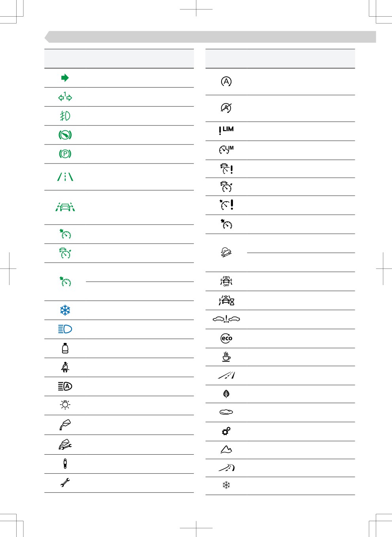
Task: Click the mountain offroad mode icon
Action: point(226,449)
